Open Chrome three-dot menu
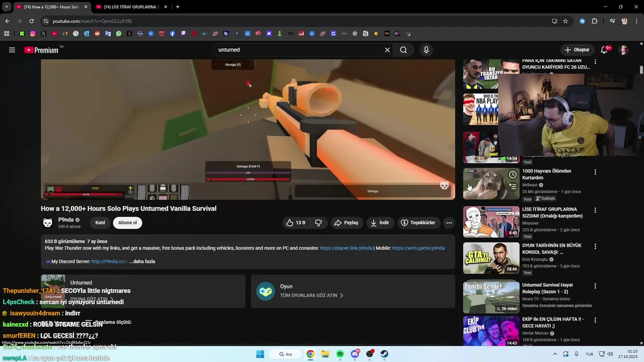Image resolution: width=644 pixels, height=362 pixels. tap(636, 21)
